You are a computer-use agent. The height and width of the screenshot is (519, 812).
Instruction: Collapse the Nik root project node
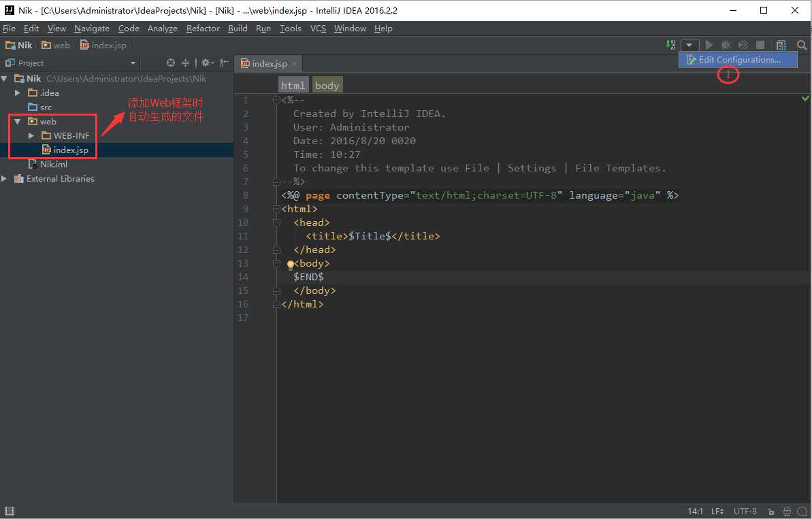tap(5, 79)
